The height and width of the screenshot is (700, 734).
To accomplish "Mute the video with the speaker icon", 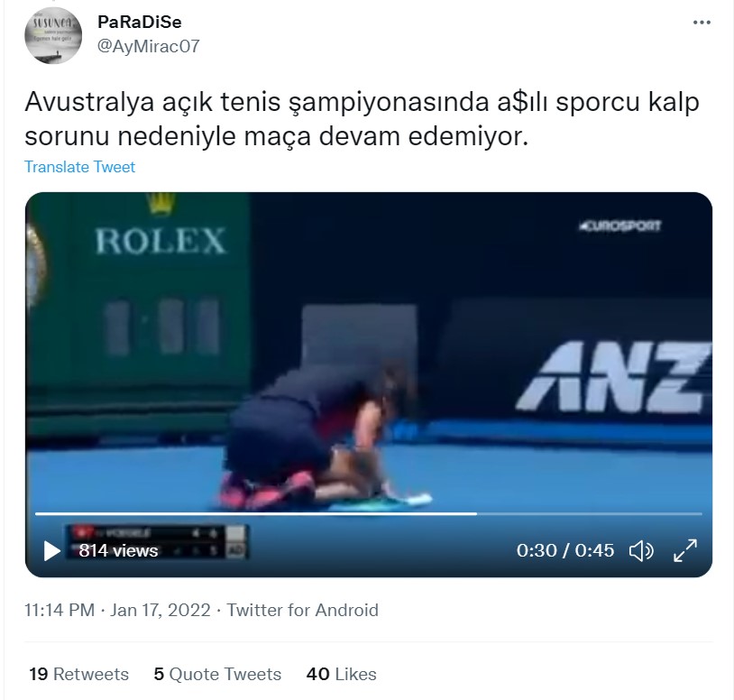I will tap(641, 550).
